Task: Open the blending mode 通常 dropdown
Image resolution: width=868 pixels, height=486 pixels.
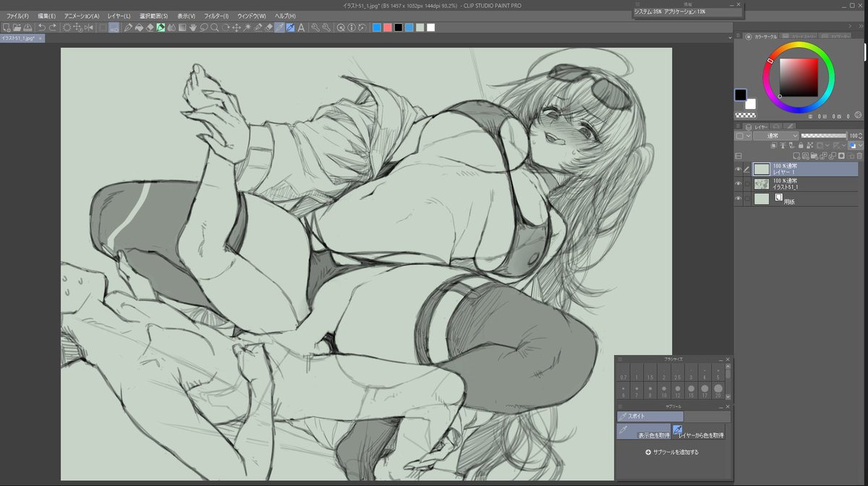Action: click(775, 135)
